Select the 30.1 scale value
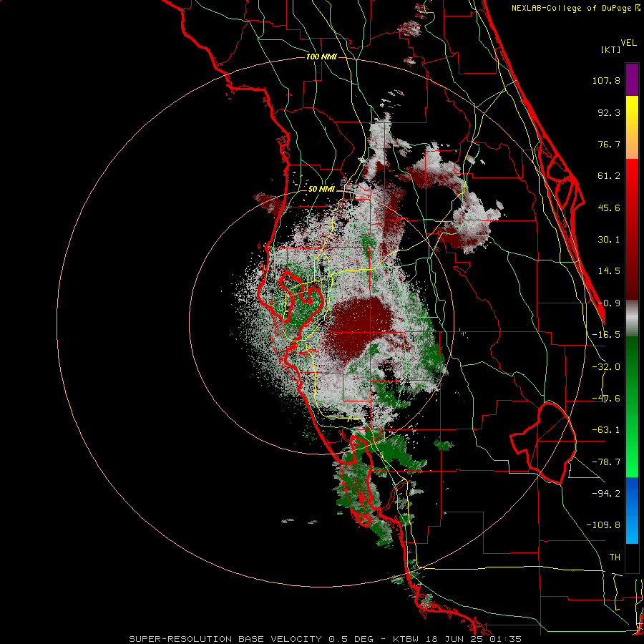644x644 pixels. [x=609, y=240]
